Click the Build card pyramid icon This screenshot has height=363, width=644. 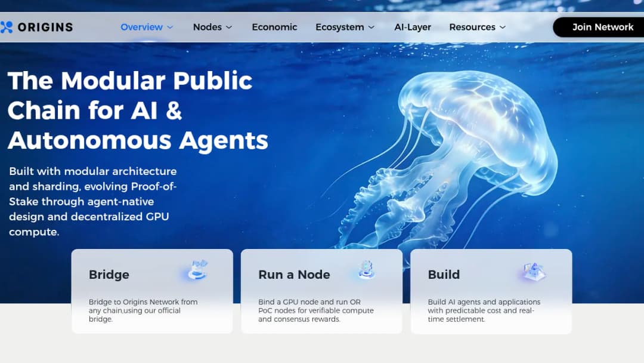pyautogui.click(x=534, y=271)
